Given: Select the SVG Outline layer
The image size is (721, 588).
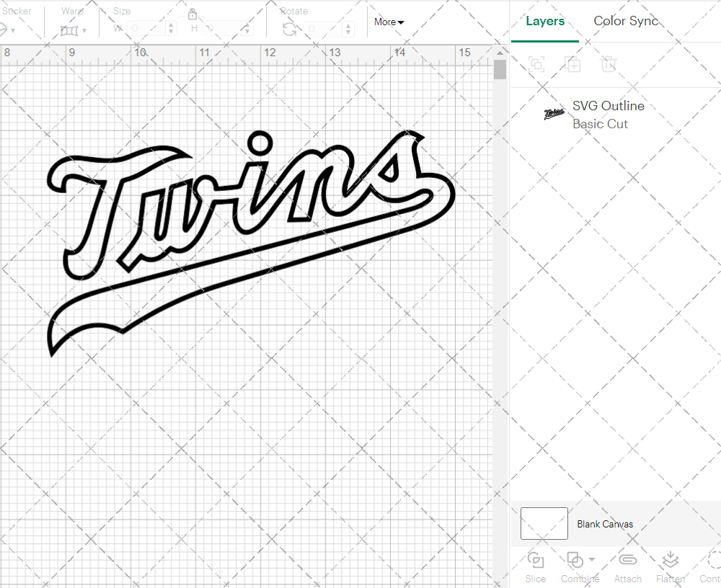Looking at the screenshot, I should click(616, 115).
